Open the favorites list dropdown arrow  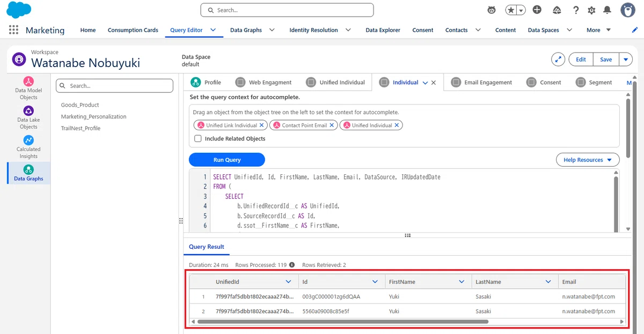(x=520, y=10)
